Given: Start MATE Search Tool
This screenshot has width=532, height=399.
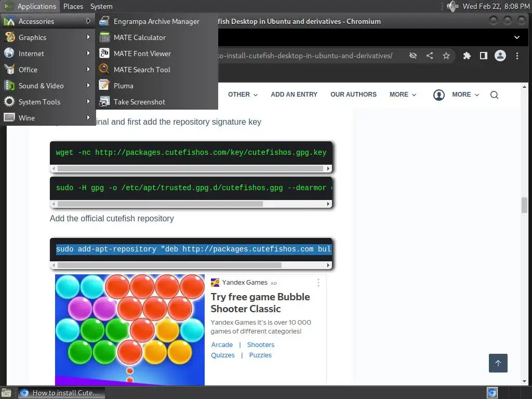Looking at the screenshot, I should [157, 70].
